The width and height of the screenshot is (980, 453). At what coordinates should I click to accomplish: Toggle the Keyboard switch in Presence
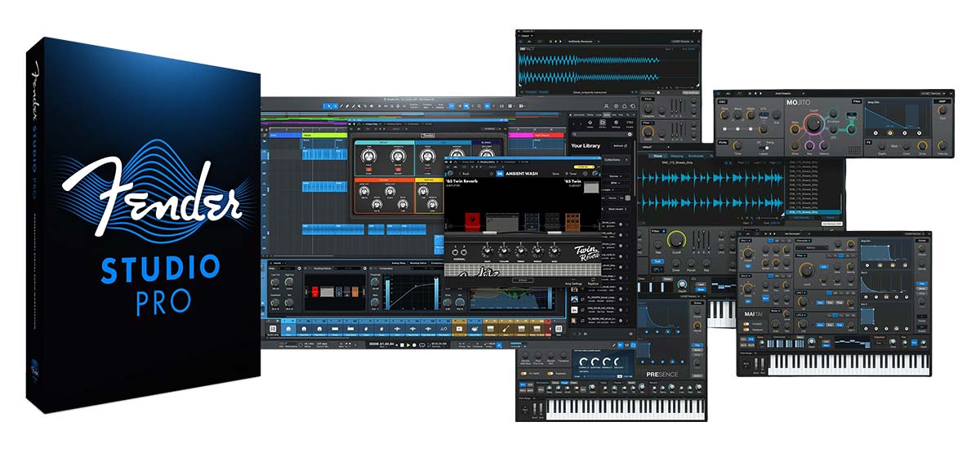(x=550, y=373)
